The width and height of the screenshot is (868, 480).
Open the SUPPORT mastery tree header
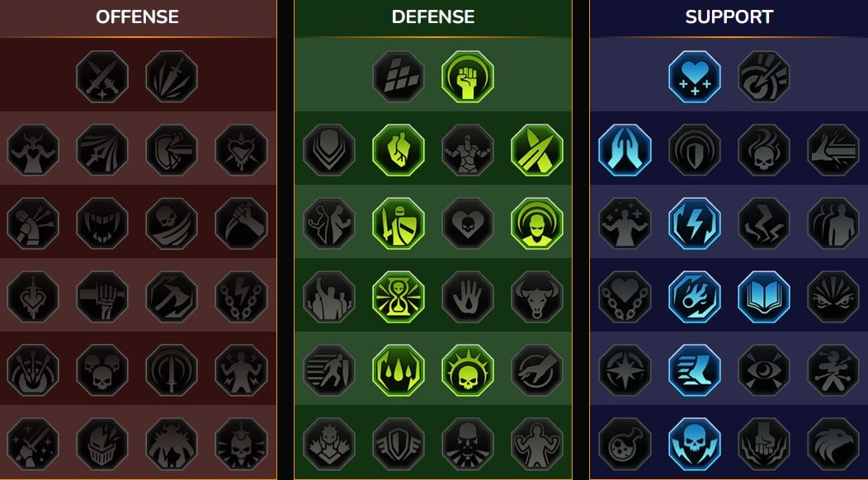tap(729, 17)
